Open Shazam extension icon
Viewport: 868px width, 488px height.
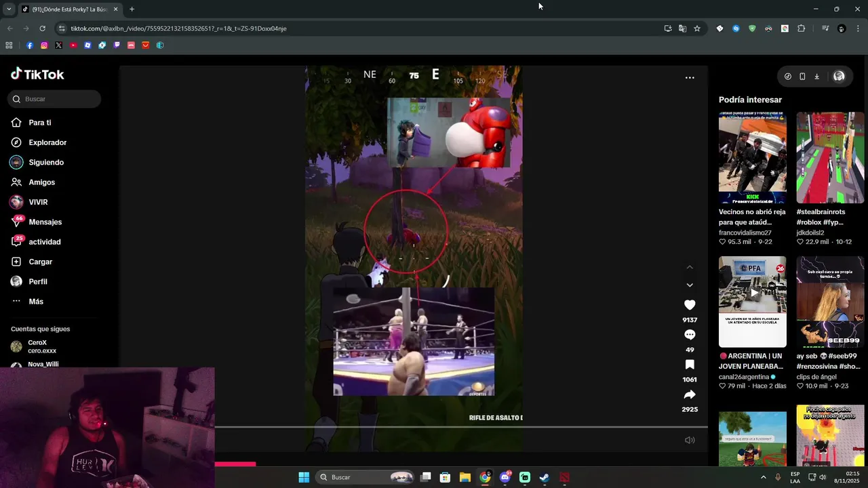pyautogui.click(x=736, y=28)
